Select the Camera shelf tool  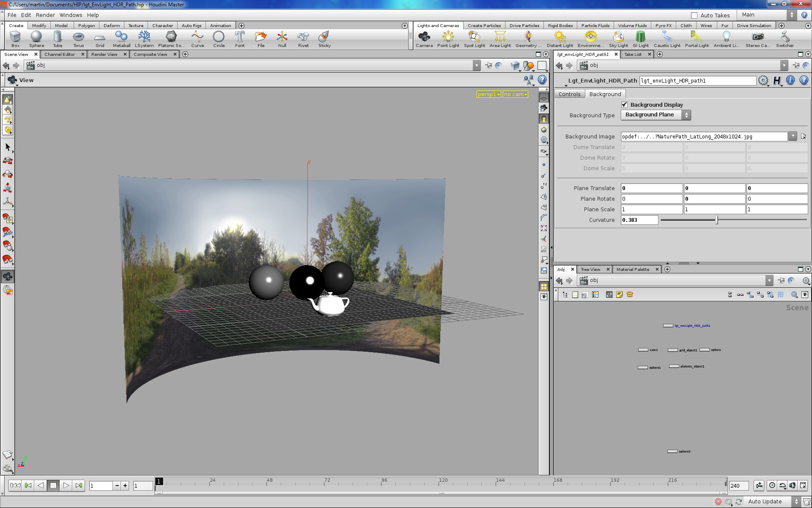coord(424,39)
